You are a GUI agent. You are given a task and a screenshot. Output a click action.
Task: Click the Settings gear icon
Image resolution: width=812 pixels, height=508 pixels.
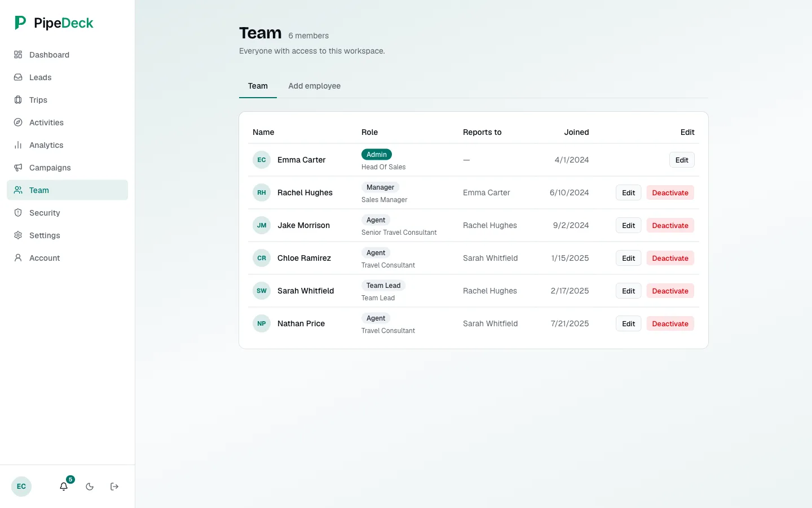(x=18, y=235)
